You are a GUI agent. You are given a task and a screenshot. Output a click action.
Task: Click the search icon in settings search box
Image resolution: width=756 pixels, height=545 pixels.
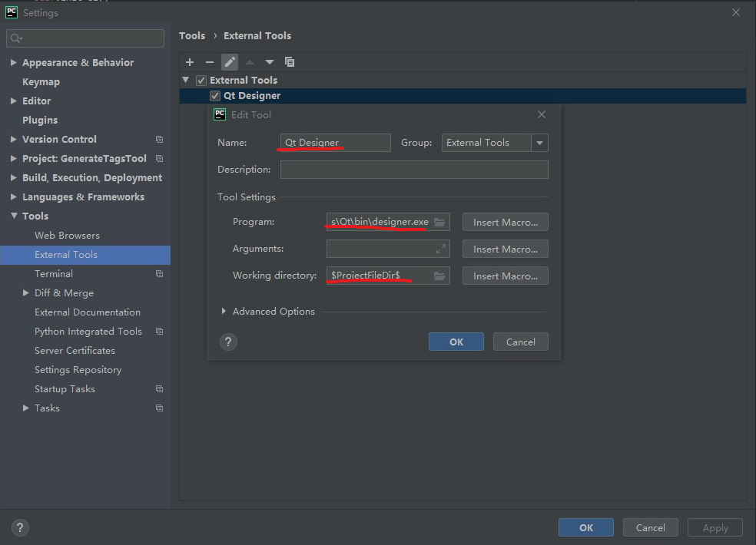pos(16,38)
